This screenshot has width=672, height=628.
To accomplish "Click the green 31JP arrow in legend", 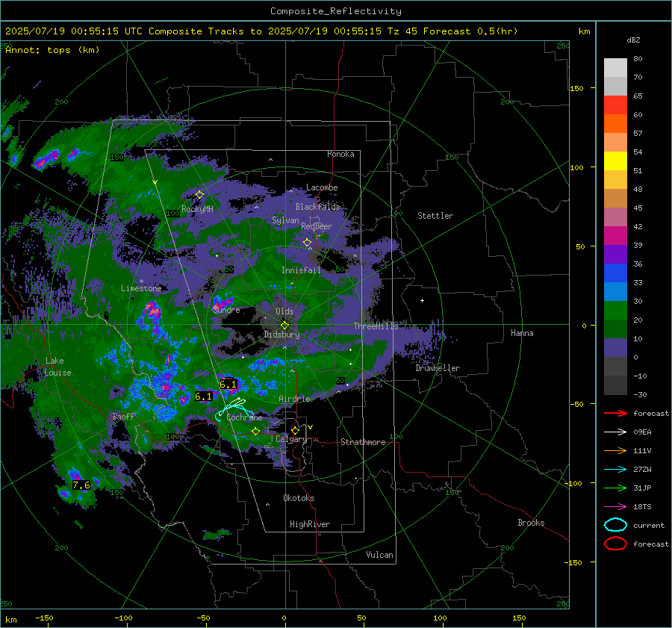I will click(615, 488).
